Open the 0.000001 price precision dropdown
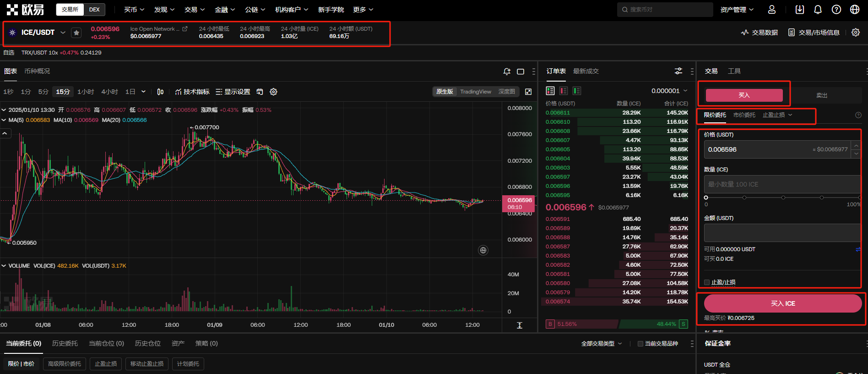Viewport: 868px width, 374px height. [669, 91]
